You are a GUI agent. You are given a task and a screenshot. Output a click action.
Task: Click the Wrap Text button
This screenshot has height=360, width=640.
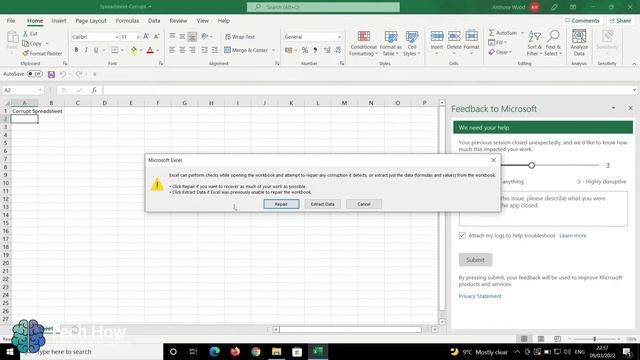tap(240, 37)
